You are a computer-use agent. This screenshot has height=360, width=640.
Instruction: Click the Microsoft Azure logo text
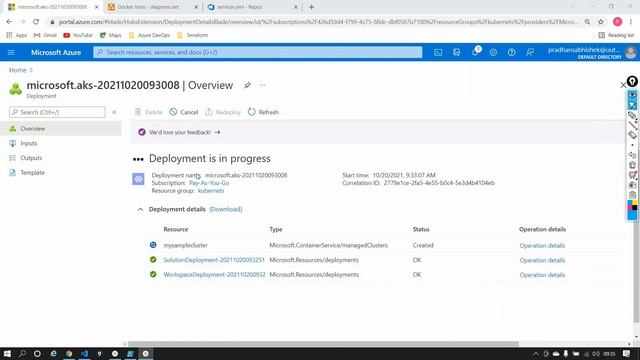[56, 52]
